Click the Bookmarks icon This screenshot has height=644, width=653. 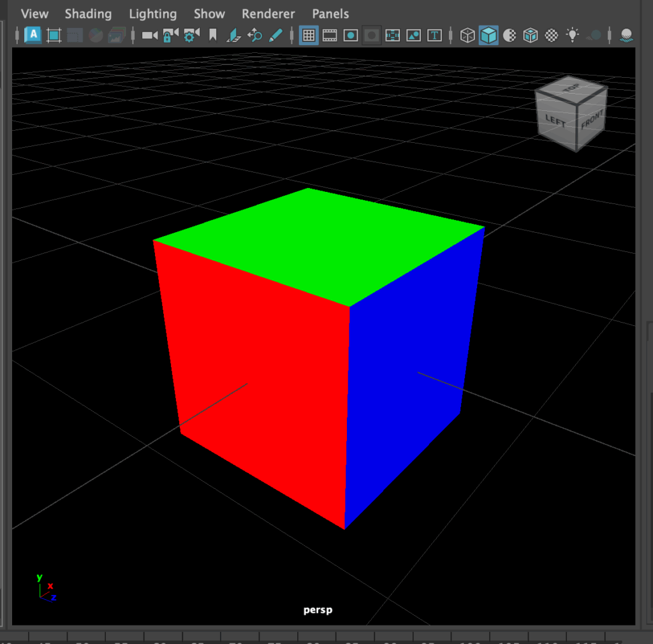[x=213, y=36]
